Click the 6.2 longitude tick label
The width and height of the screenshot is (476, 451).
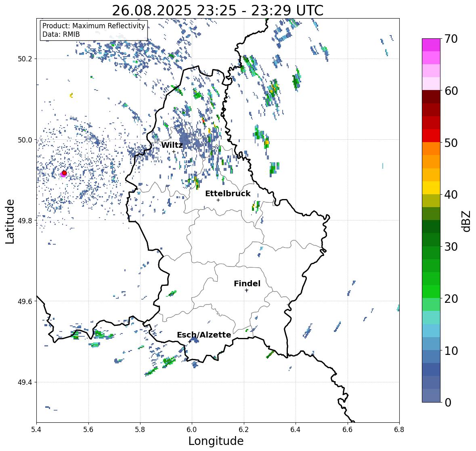tap(244, 430)
